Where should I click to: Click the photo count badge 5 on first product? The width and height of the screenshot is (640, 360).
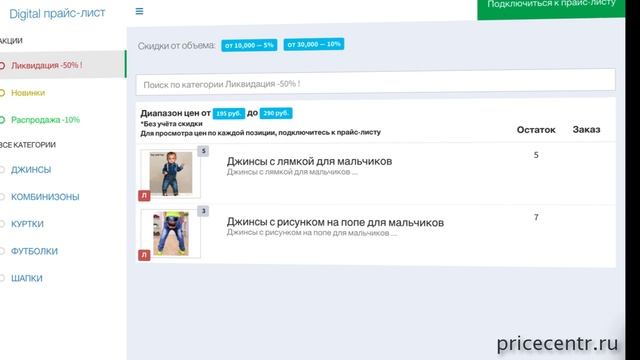[x=203, y=151]
